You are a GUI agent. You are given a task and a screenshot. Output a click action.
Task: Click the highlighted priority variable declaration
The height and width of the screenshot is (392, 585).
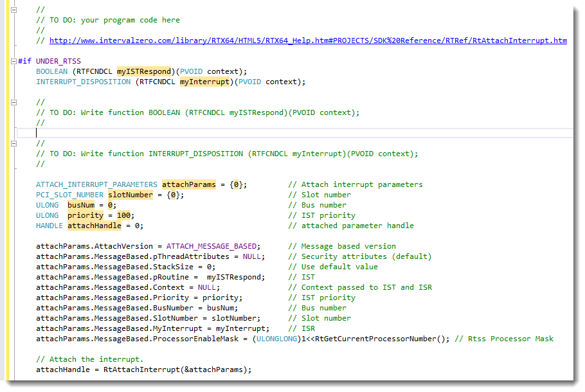tap(85, 215)
